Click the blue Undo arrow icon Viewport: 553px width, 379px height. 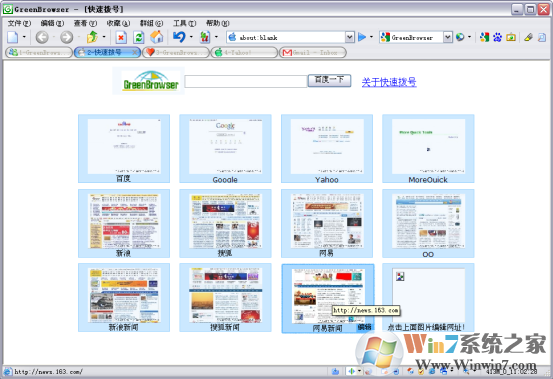[179, 37]
